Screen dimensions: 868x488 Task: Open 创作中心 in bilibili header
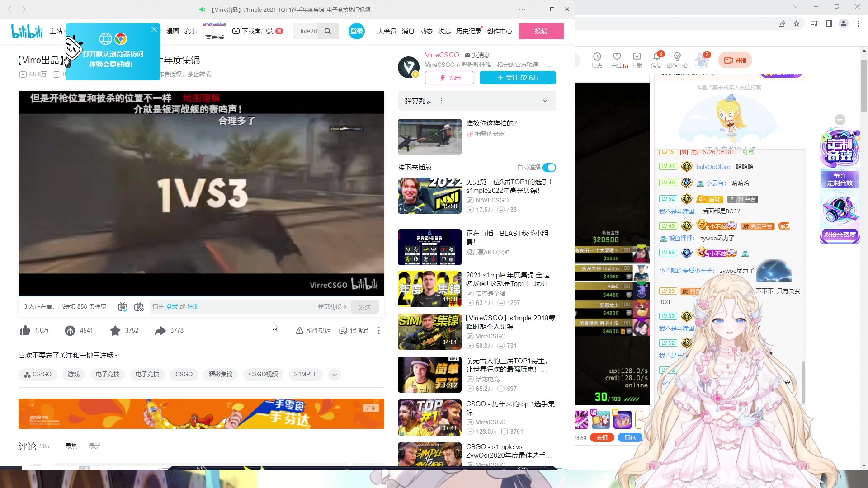tap(500, 31)
